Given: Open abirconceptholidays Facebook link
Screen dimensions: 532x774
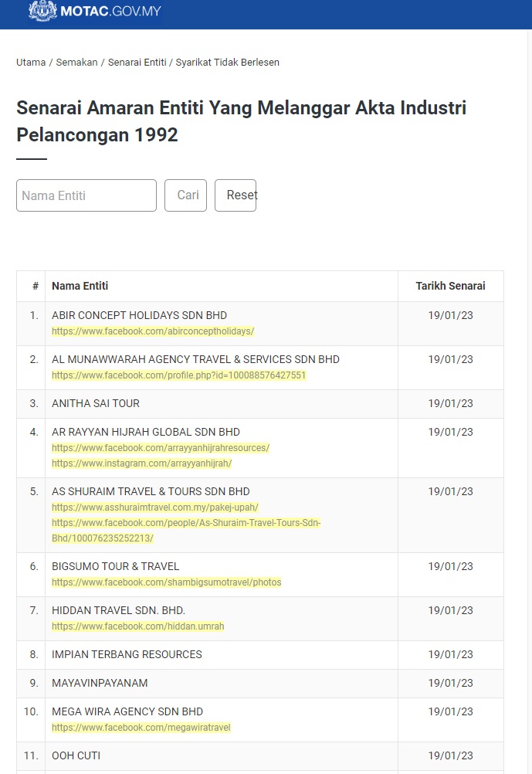Looking at the screenshot, I should (153, 331).
